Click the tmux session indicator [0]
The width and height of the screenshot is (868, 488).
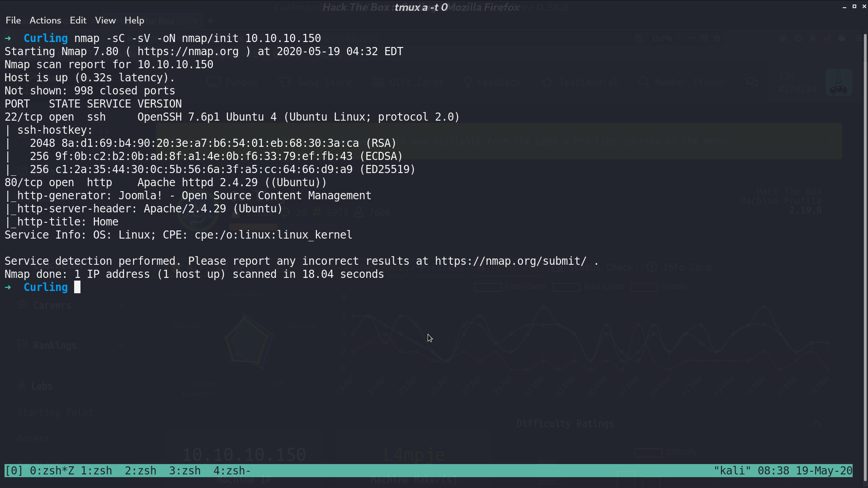pos(14,471)
